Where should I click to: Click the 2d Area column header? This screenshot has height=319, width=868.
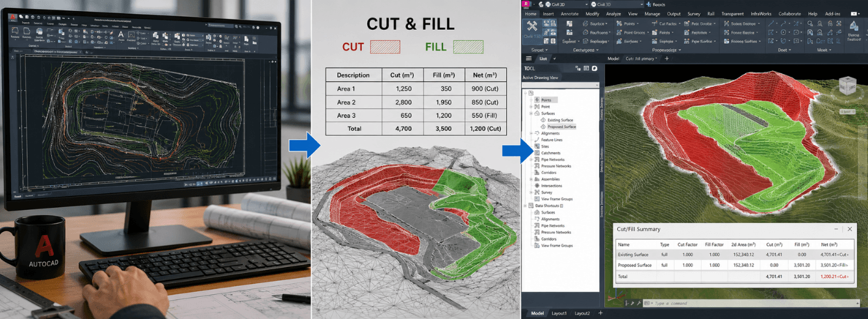(743, 244)
